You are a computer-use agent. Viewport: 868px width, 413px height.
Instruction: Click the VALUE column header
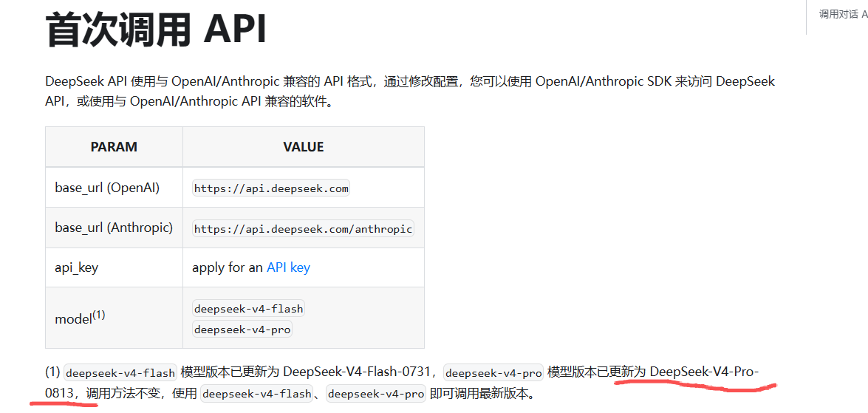tap(304, 147)
